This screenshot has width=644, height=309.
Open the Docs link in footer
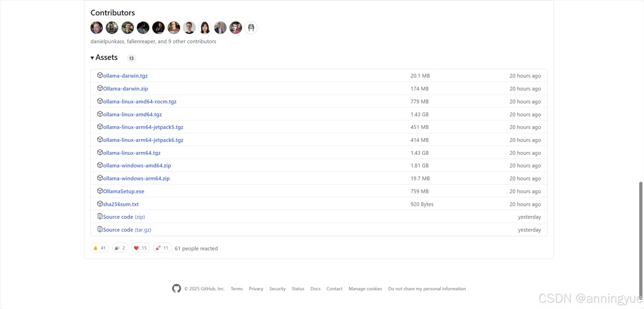point(315,289)
